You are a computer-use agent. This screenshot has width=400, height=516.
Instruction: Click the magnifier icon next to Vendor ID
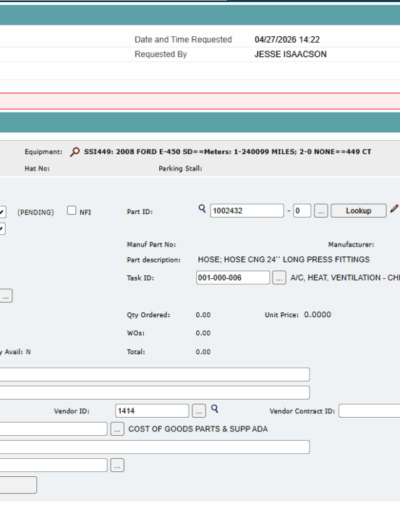(x=215, y=409)
